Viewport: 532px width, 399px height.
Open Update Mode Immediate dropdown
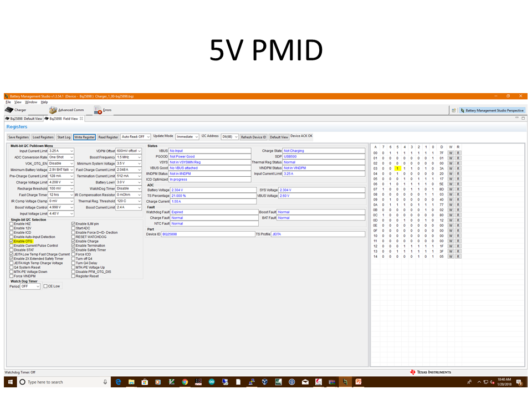coord(187,137)
